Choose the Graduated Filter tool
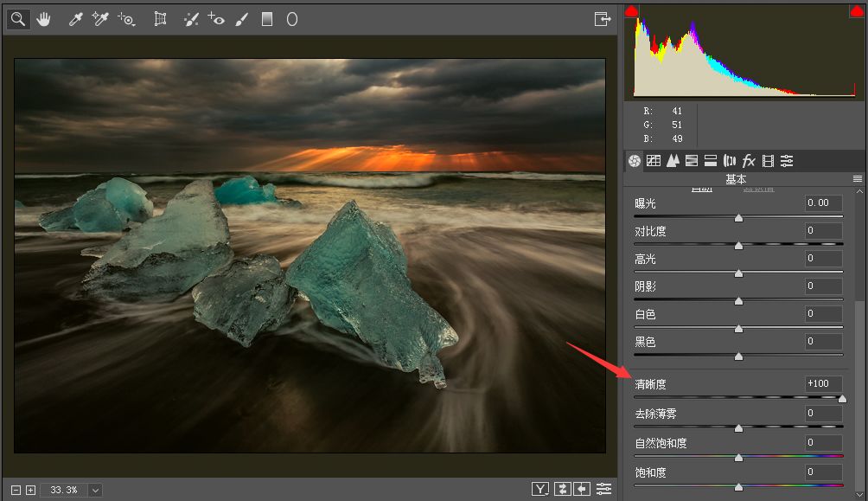The image size is (868, 501). pos(267,19)
